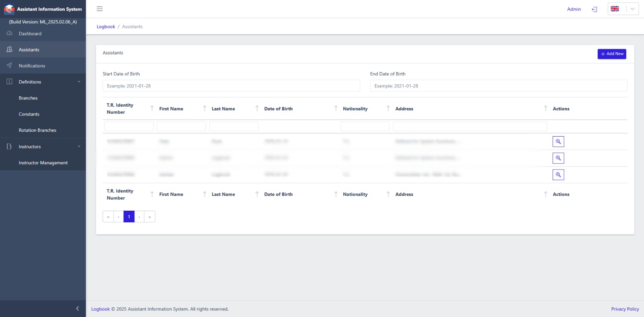Click the Address filter box

tap(470, 126)
